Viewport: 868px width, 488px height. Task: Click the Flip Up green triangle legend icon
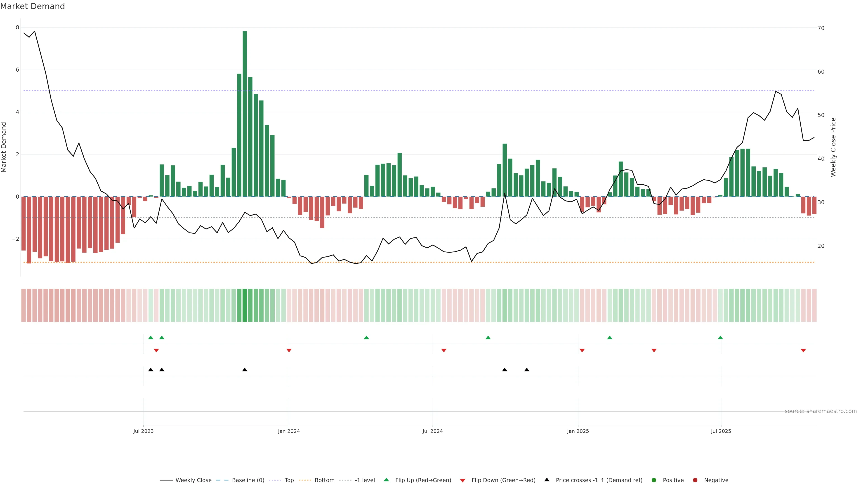tap(386, 480)
